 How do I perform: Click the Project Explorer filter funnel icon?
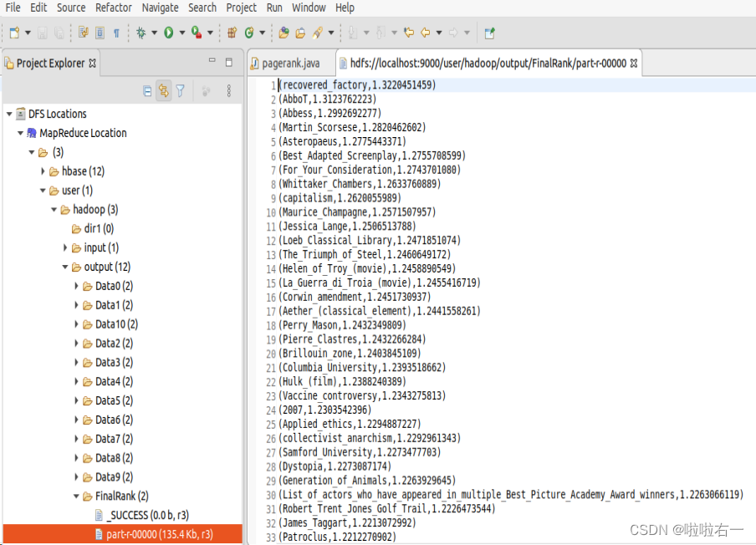181,90
